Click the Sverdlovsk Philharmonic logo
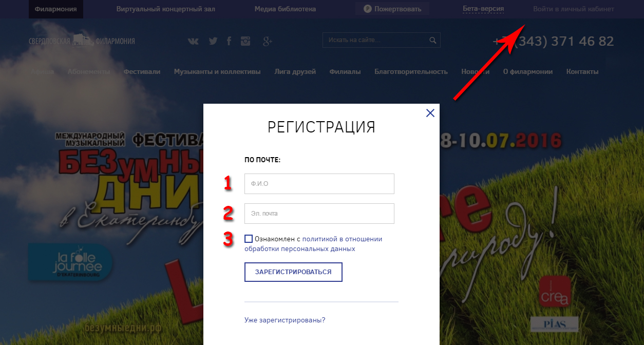Screen dimensions: 644x345 point(82,41)
